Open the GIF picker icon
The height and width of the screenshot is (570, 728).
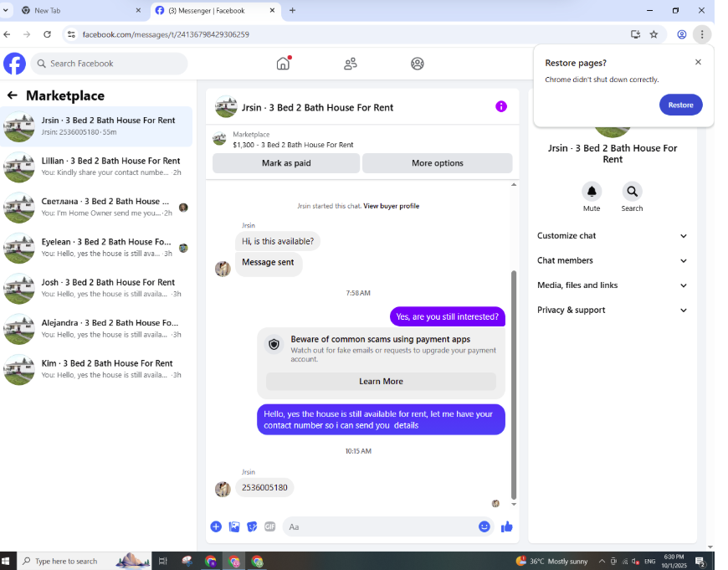269,526
